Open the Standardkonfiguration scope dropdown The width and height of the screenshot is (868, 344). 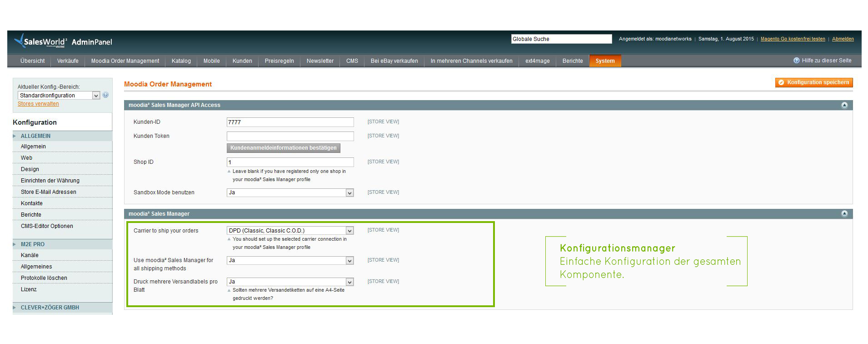click(x=59, y=96)
